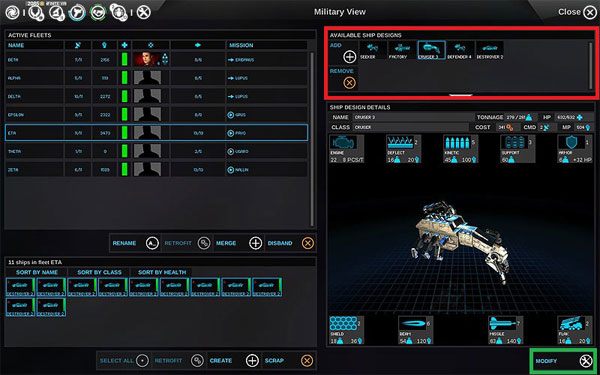
Task: Sort fleets by the health cross column icon
Action: click(x=124, y=45)
